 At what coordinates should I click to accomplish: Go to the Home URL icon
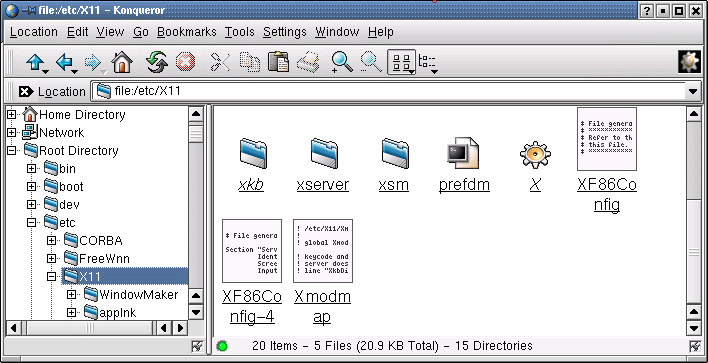coord(122,62)
